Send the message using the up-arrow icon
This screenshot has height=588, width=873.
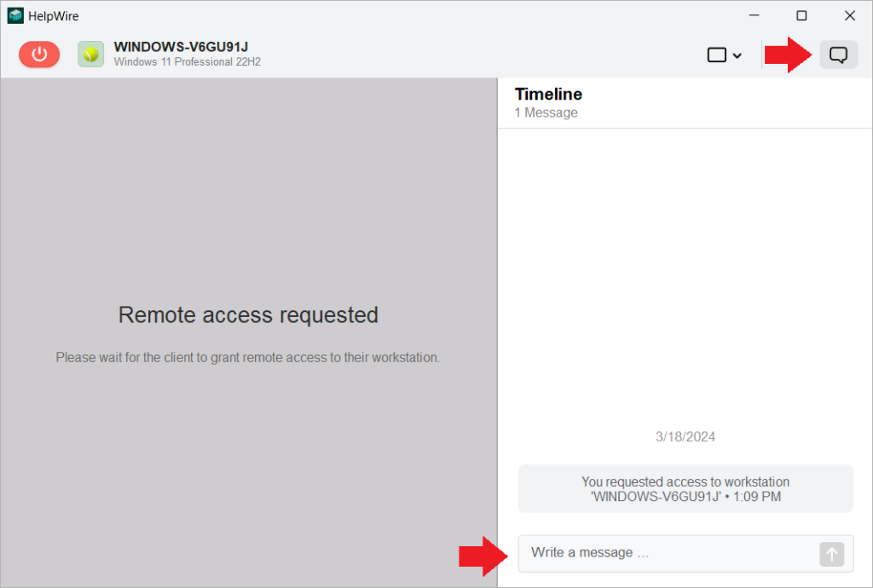pos(831,554)
